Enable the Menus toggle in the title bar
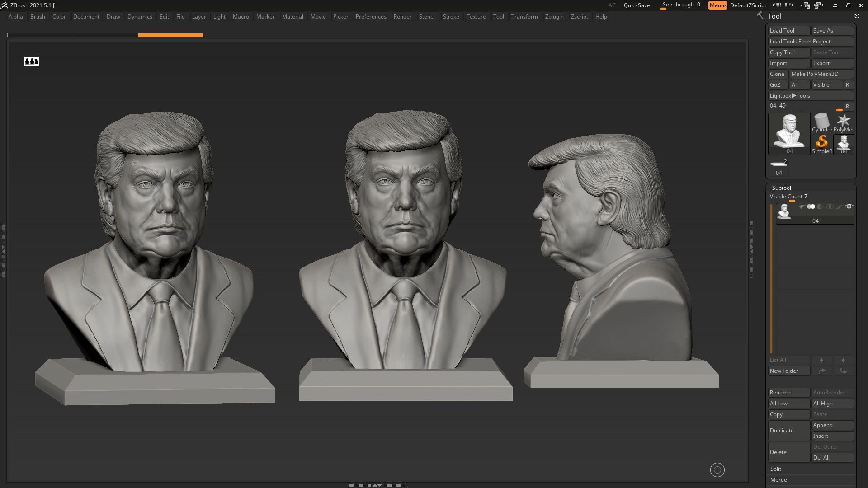The height and width of the screenshot is (488, 868). [x=718, y=5]
